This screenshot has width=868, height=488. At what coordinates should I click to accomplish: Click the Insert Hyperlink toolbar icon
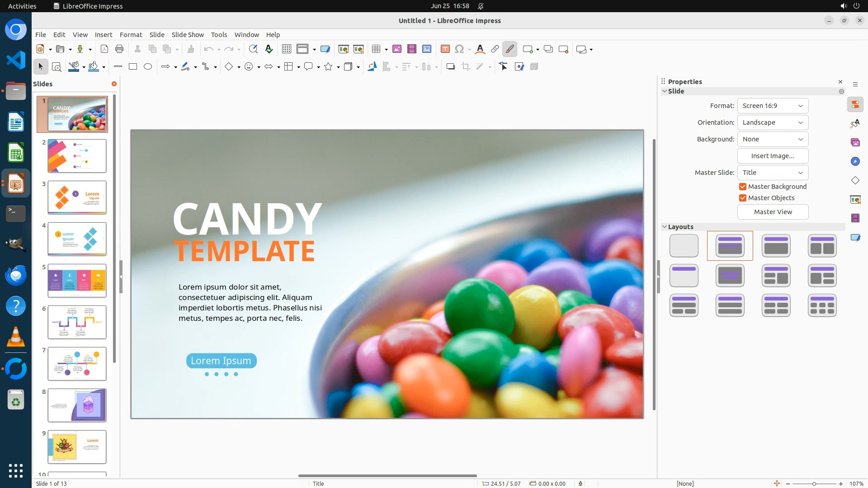point(495,49)
